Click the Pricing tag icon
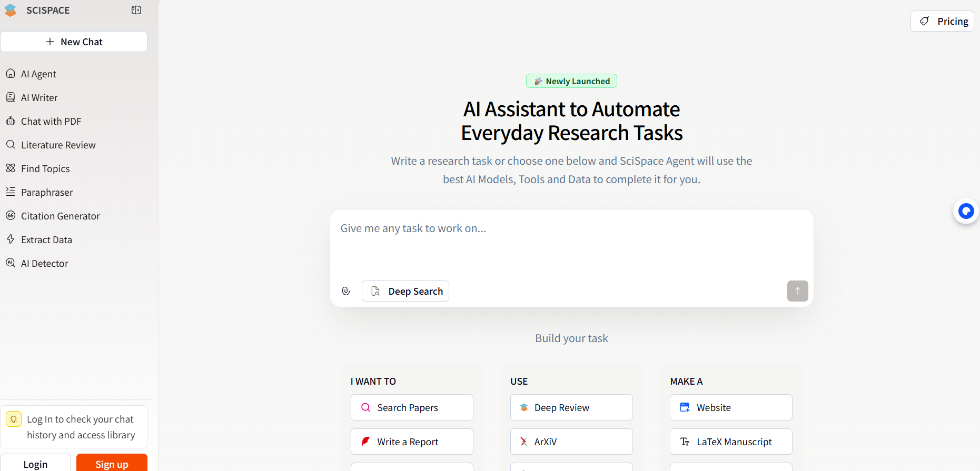 pyautogui.click(x=924, y=21)
